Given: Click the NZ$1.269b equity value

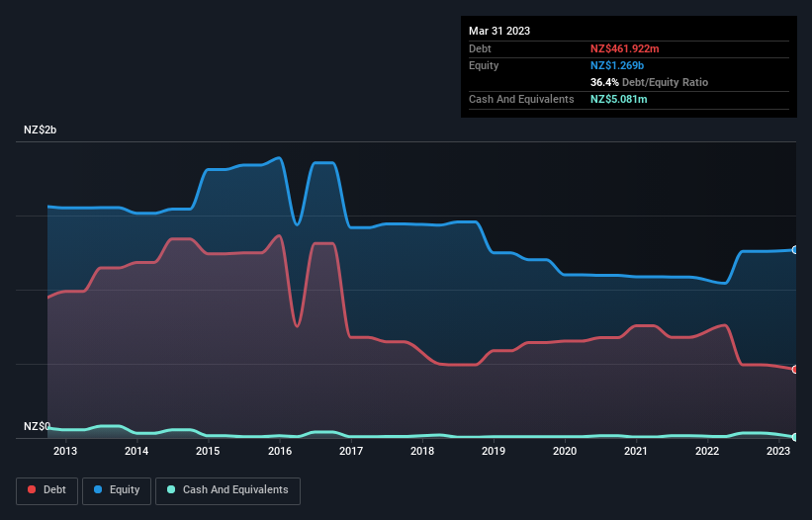Looking at the screenshot, I should click(617, 65).
